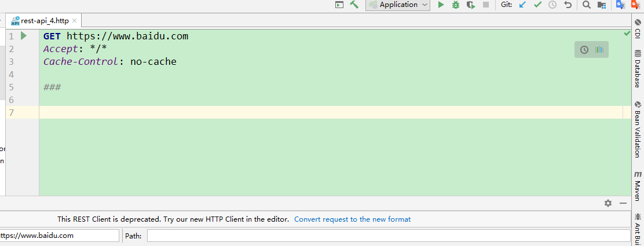Click the REST Client deprecated notice text
This screenshot has width=644, height=246.
tap(173, 219)
